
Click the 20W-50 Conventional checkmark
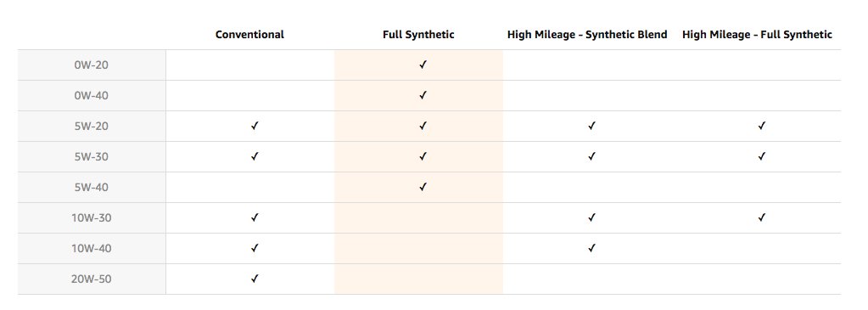click(x=255, y=279)
